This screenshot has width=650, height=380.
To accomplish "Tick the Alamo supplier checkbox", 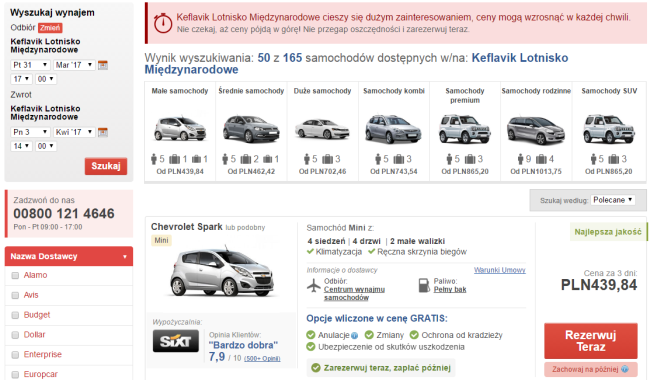I will (15, 276).
